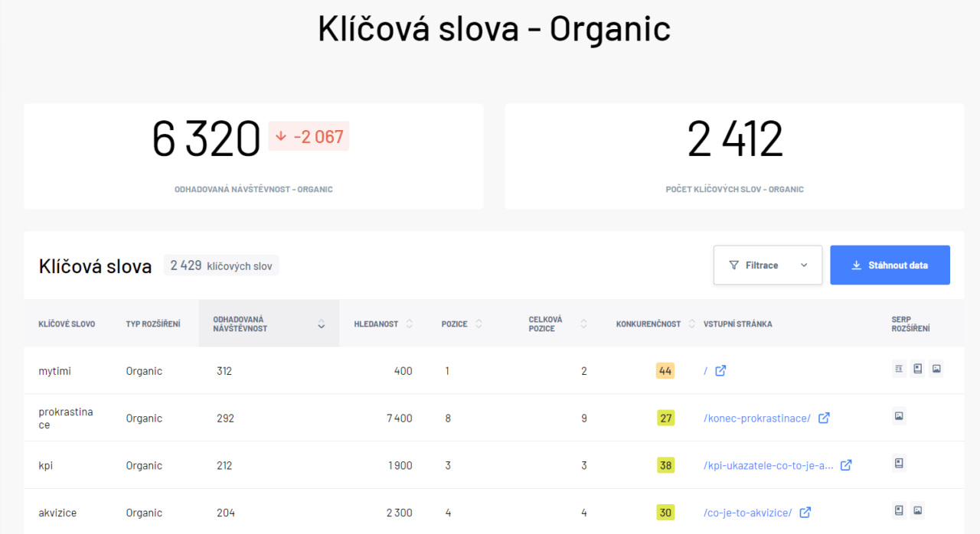Viewport: 980px width, 534px height.
Task: Sort table by Celková pozice column
Action: pos(583,324)
